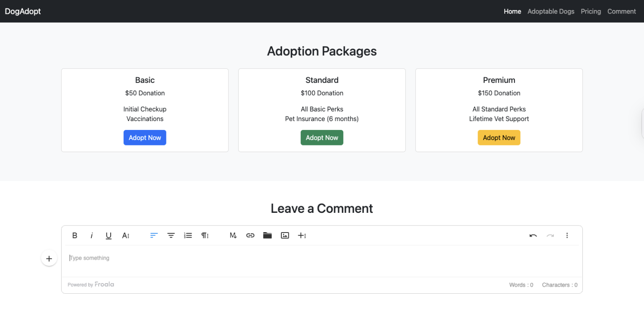Toggle left text alignment
Screen dimensions: 644x313
153,235
